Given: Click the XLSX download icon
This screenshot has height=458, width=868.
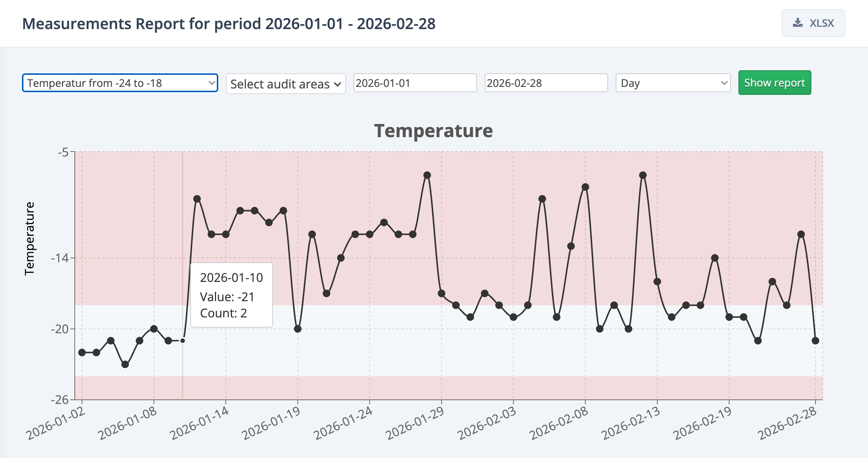Looking at the screenshot, I should 797,23.
